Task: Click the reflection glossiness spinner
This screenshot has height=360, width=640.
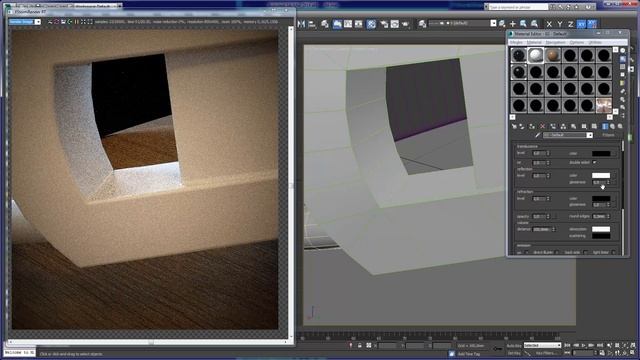Action: pyautogui.click(x=608, y=182)
